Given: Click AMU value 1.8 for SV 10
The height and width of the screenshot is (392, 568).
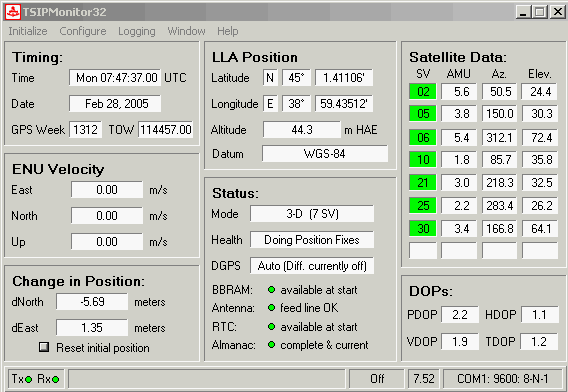Looking at the screenshot, I should click(x=459, y=159).
